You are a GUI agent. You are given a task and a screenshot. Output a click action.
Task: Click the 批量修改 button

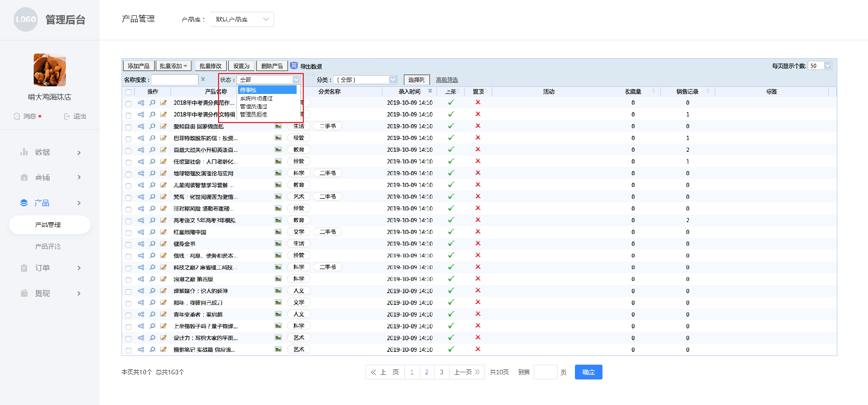pyautogui.click(x=210, y=66)
